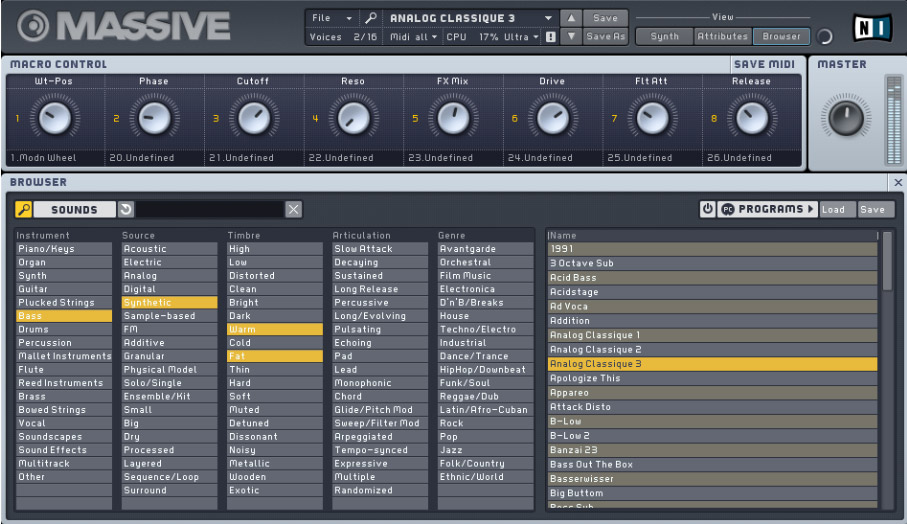
Task: Toggle the Fat timbre attribute
Action: 275,356
